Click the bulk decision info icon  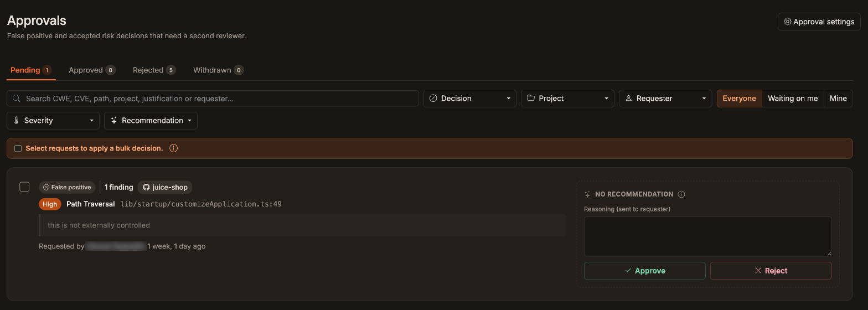pyautogui.click(x=173, y=148)
